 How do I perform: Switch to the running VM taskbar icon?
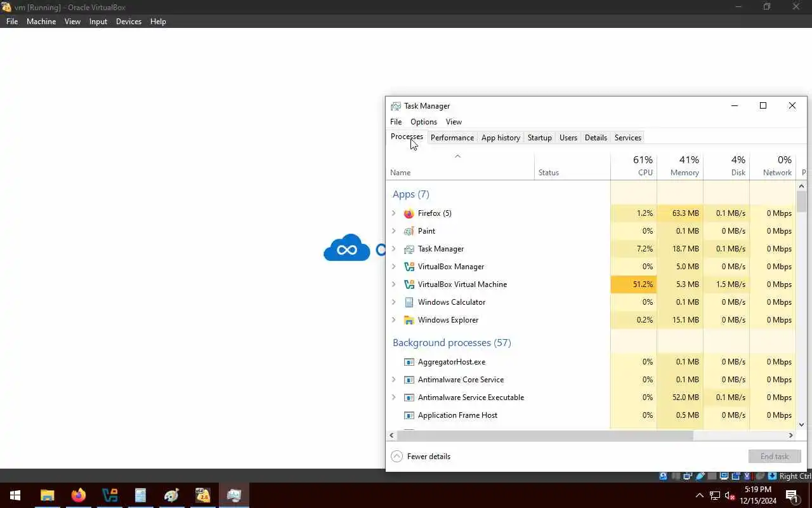tap(202, 495)
